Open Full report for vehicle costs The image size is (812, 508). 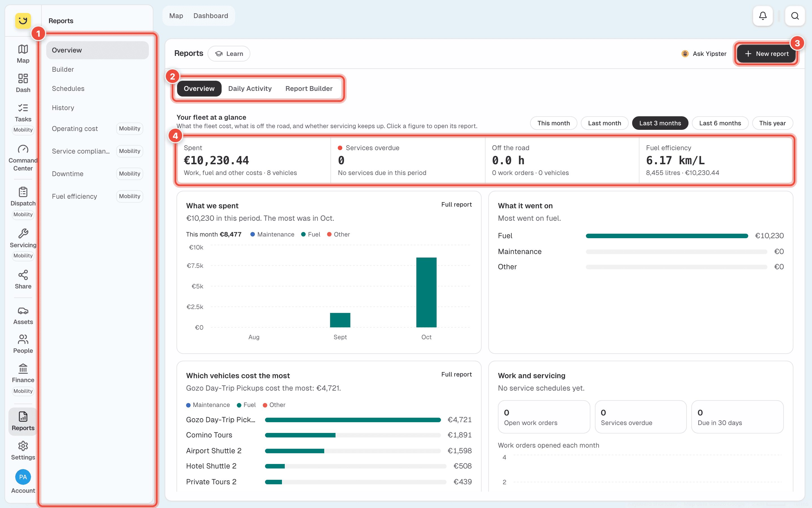click(456, 374)
